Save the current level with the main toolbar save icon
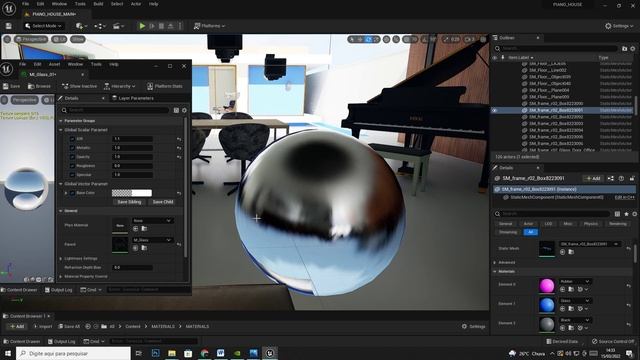 coord(9,26)
